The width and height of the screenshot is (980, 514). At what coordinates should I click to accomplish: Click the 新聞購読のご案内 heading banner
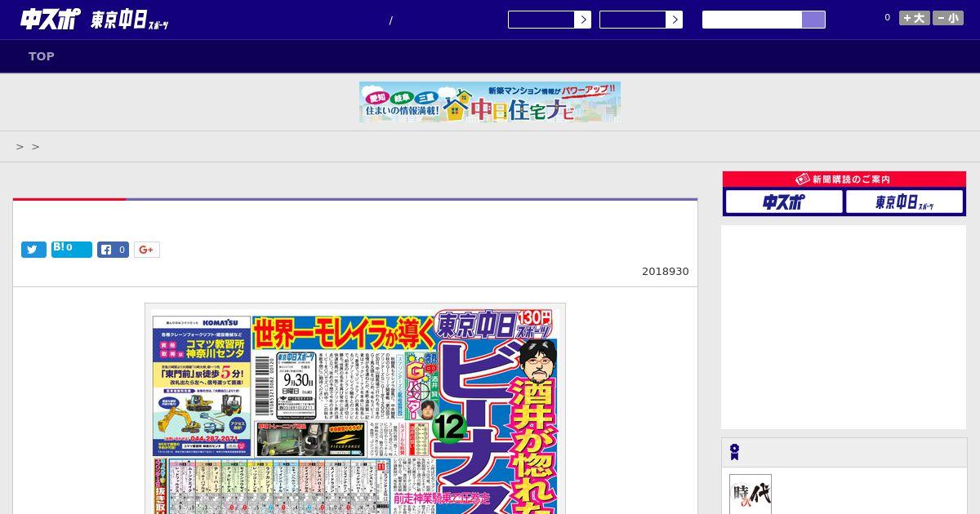pos(844,179)
